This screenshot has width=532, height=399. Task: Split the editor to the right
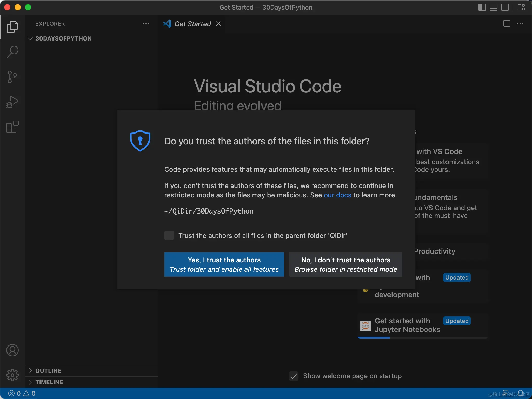(507, 24)
